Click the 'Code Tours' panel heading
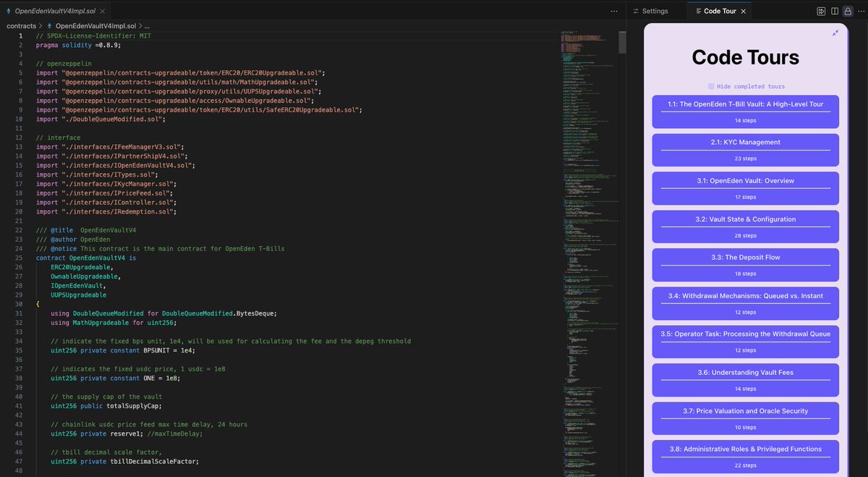868x477 pixels. 745,57
